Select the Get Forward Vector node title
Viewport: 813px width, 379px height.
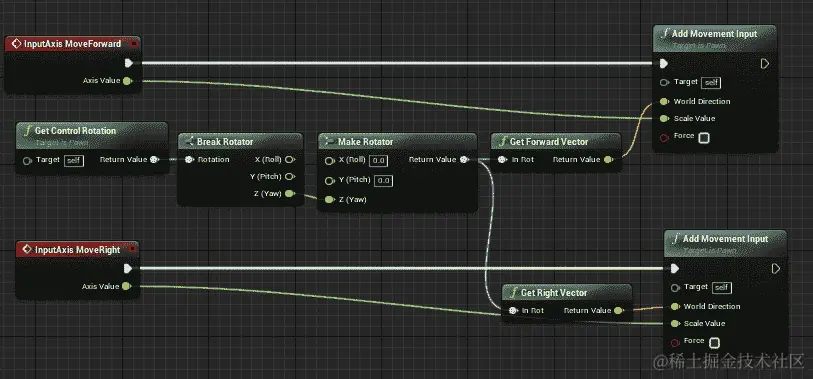click(x=549, y=142)
